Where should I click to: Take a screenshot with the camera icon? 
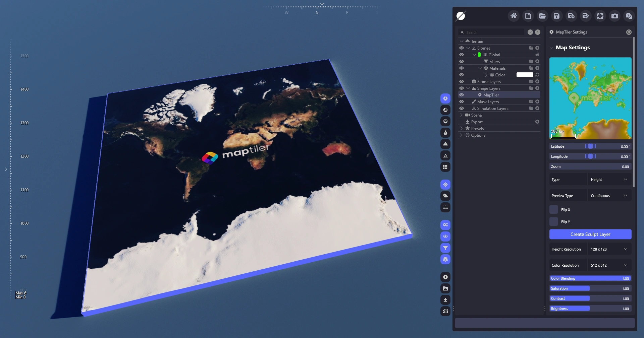point(614,16)
